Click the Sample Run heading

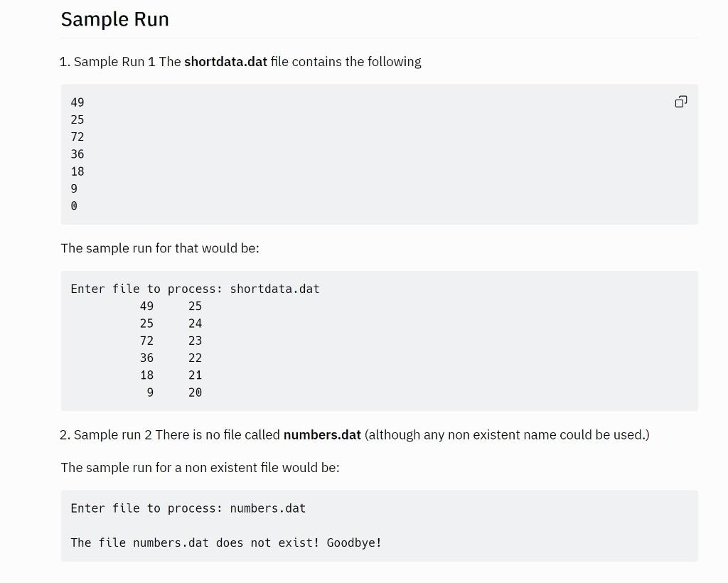pyautogui.click(x=114, y=19)
